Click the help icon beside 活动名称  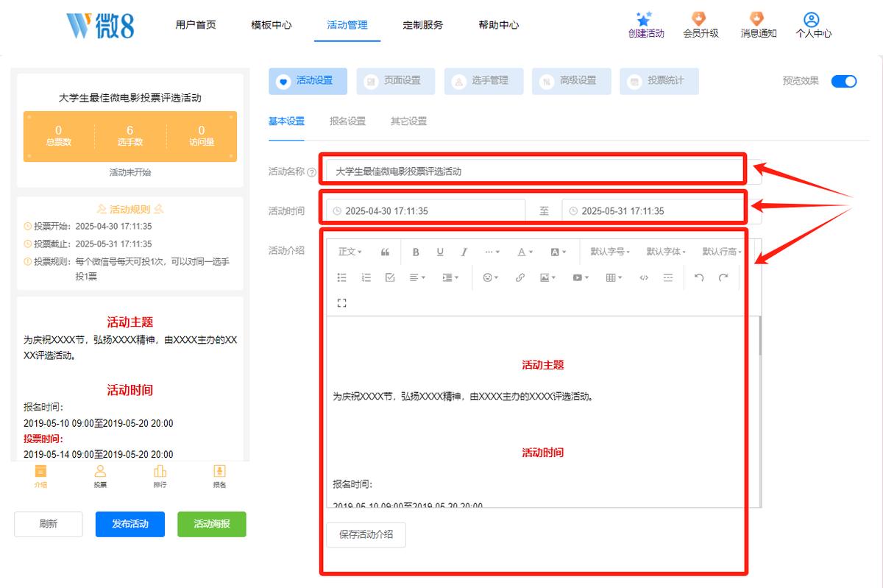(x=312, y=171)
